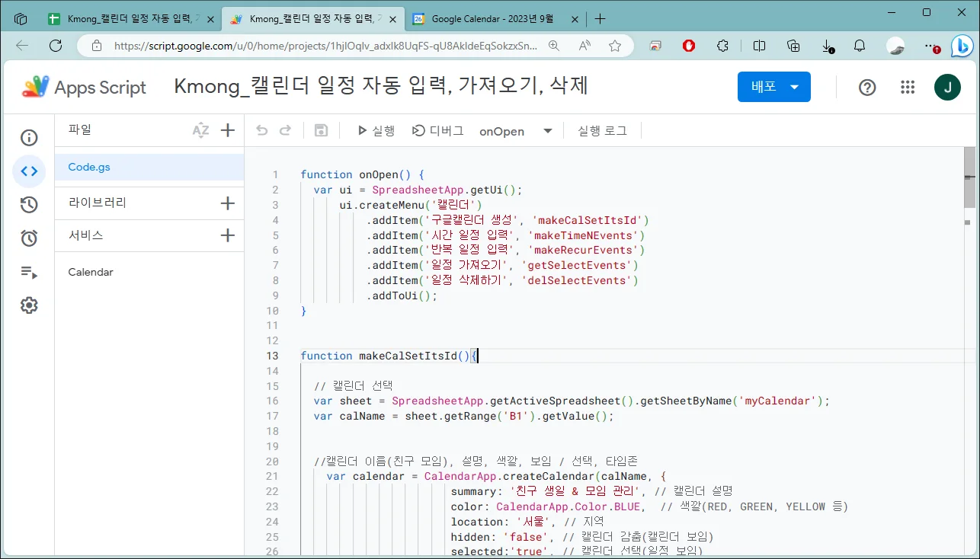The height and width of the screenshot is (559, 980).
Task: Select Code.gs file in file list
Action: 149,167
